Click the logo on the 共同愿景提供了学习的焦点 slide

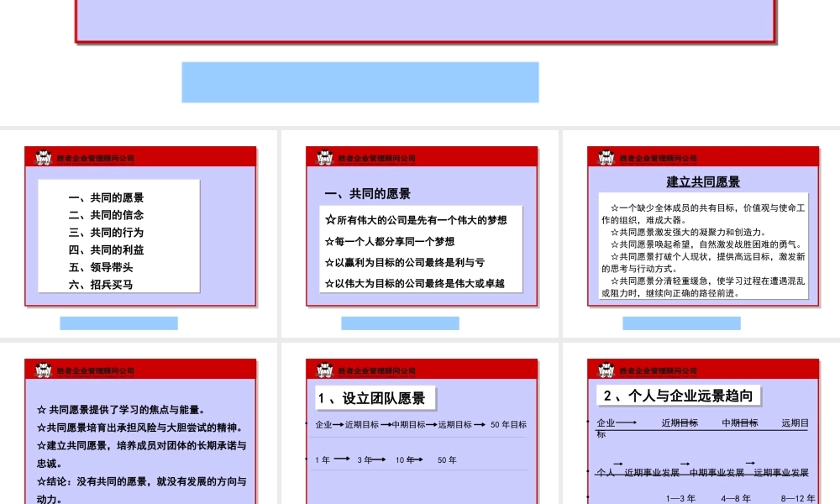click(43, 370)
